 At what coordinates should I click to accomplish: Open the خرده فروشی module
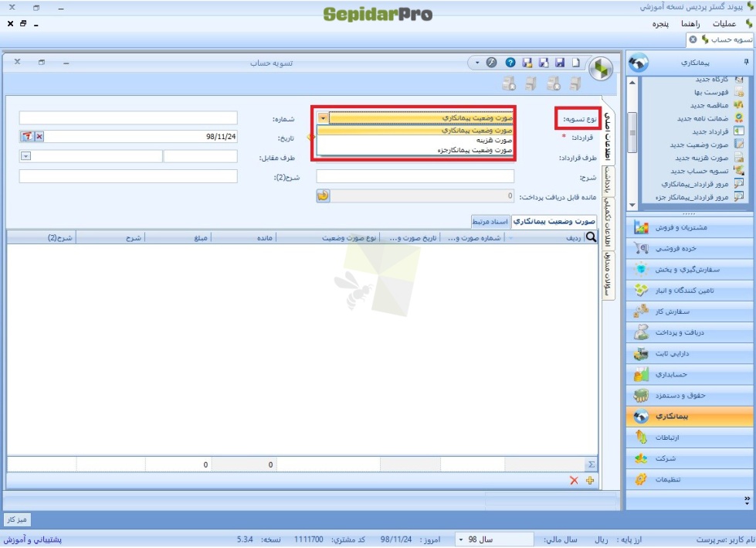[690, 248]
